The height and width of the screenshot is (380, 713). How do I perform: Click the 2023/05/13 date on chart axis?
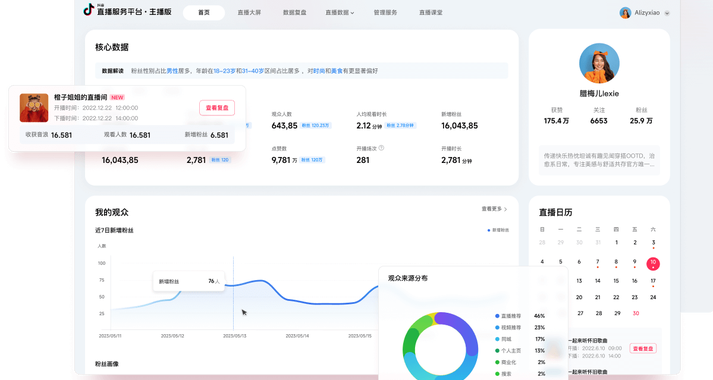pos(235,336)
